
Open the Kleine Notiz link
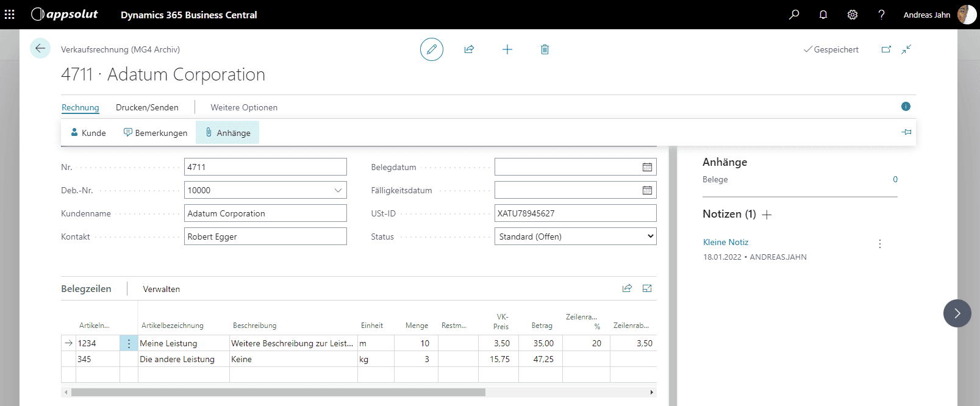tap(726, 242)
